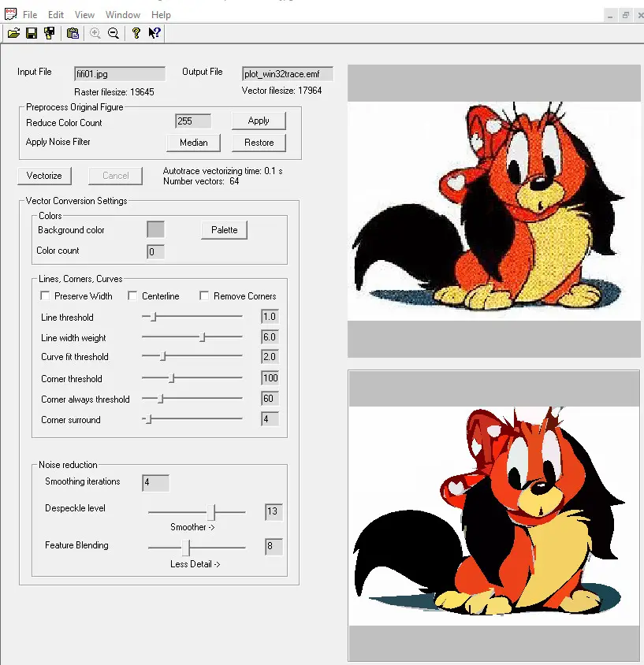Image resolution: width=644 pixels, height=665 pixels.
Task: Click the Zoom Out magnifier icon
Action: [114, 33]
